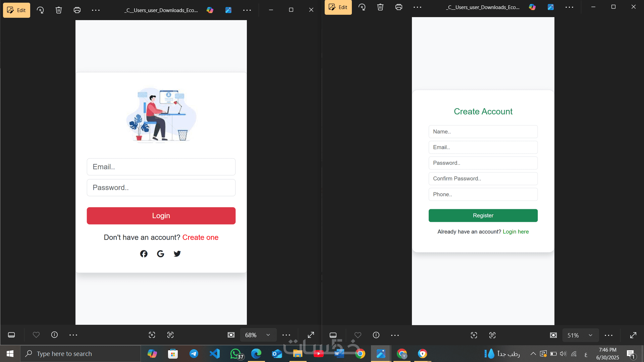The width and height of the screenshot is (644, 362).
Task: Click the Edit button in right Photos window
Action: coord(338,7)
